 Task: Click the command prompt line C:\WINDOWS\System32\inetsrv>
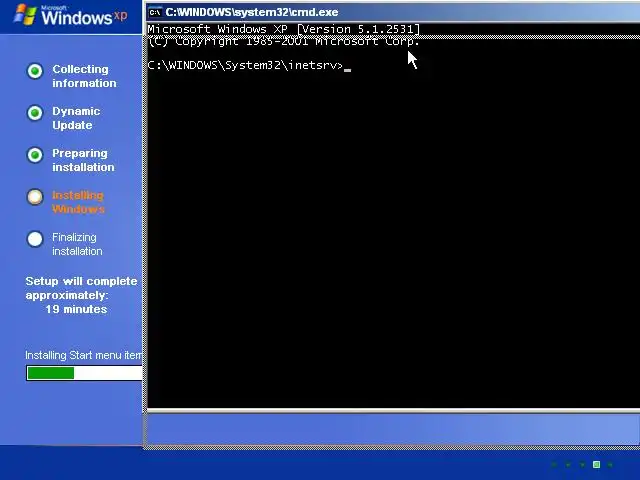(x=245, y=65)
